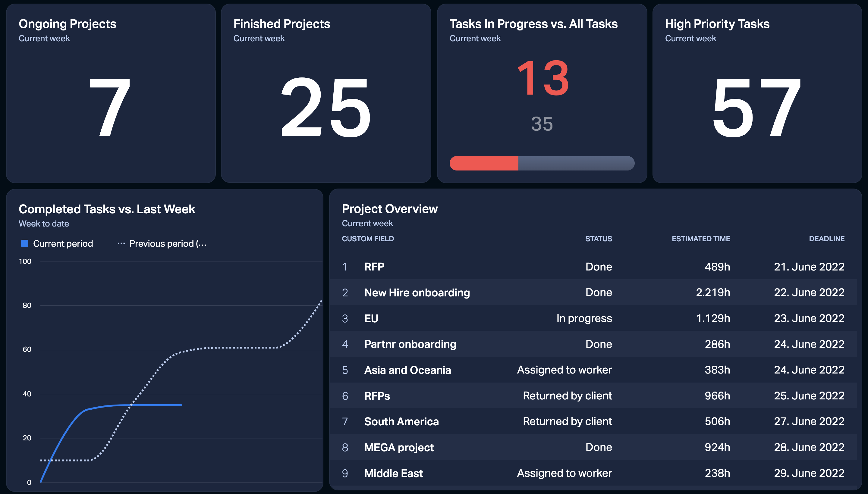Click the red 13 tasks in progress
868x494 pixels.
tap(542, 78)
